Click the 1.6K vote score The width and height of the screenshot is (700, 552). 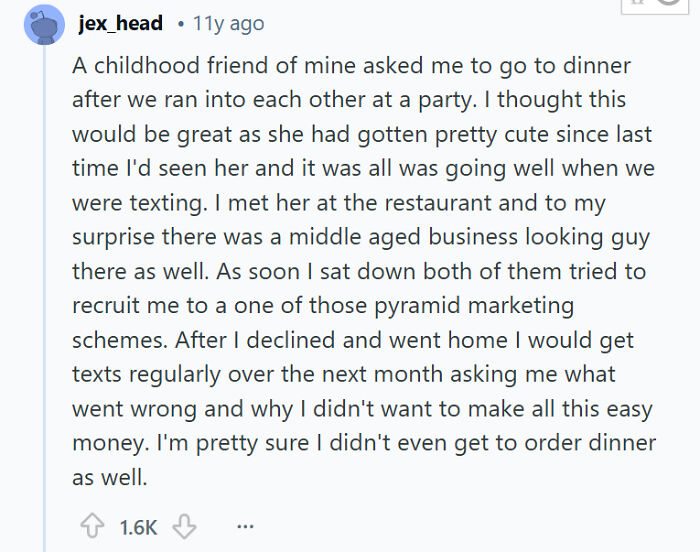coord(136,526)
